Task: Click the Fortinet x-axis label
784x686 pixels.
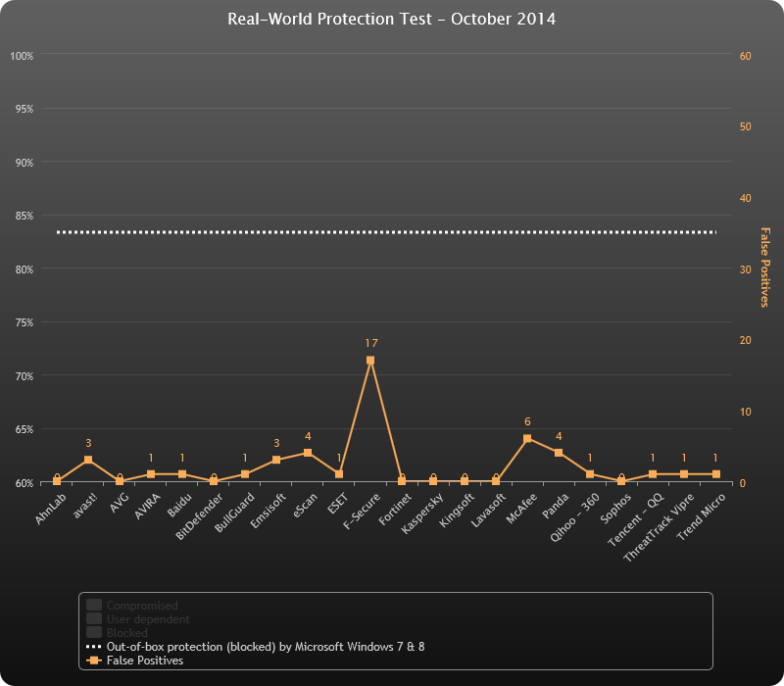Action: (x=395, y=509)
